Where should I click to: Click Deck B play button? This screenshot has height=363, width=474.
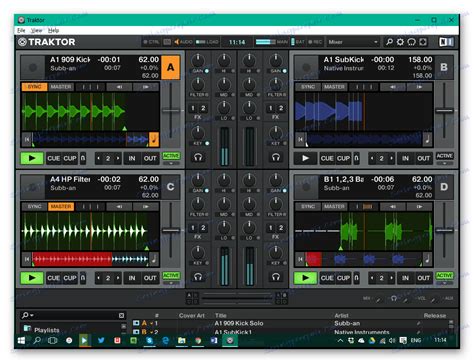click(305, 158)
